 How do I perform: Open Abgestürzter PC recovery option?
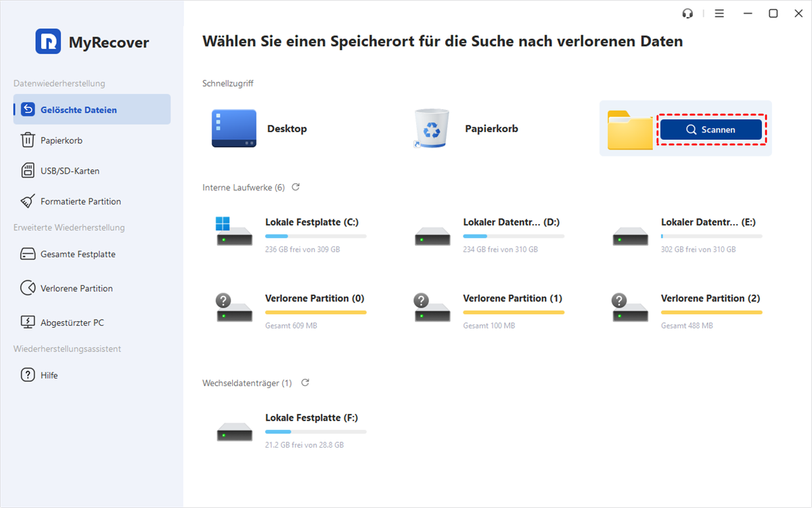click(x=72, y=322)
